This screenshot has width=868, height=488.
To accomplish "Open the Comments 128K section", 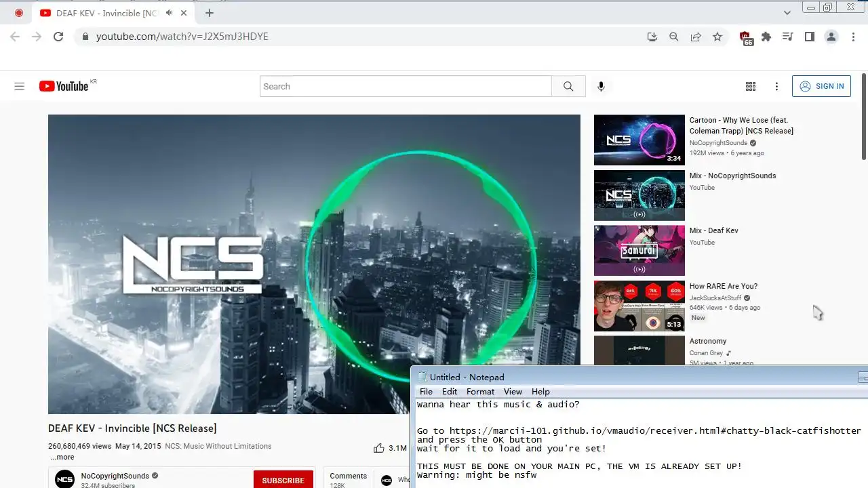I will (349, 479).
